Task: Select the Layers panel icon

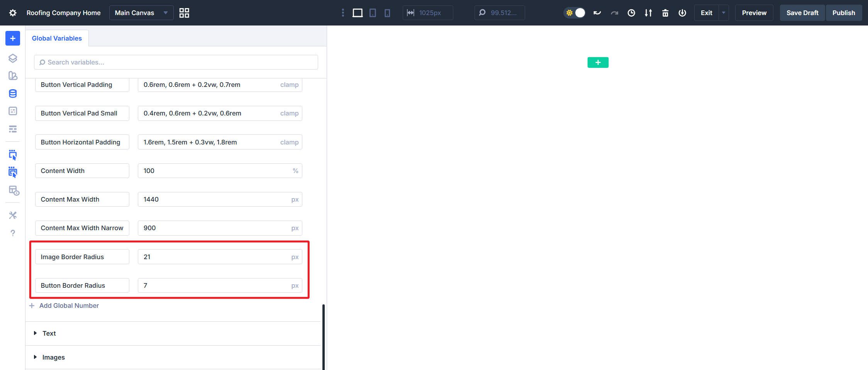Action: [x=13, y=58]
